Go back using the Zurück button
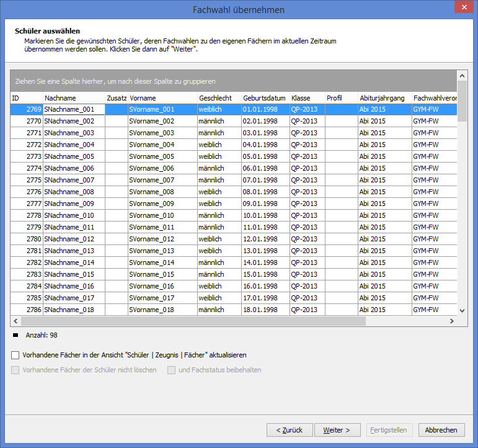The height and width of the screenshot is (448, 478). [290, 430]
